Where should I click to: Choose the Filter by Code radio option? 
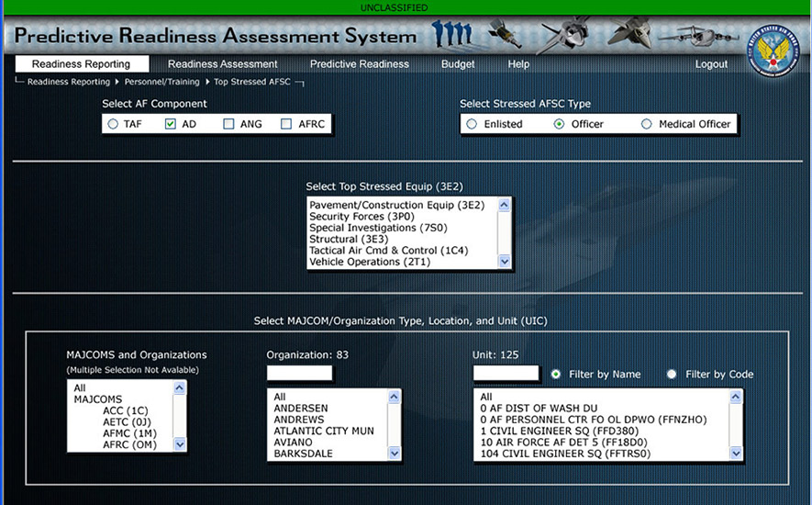click(673, 374)
